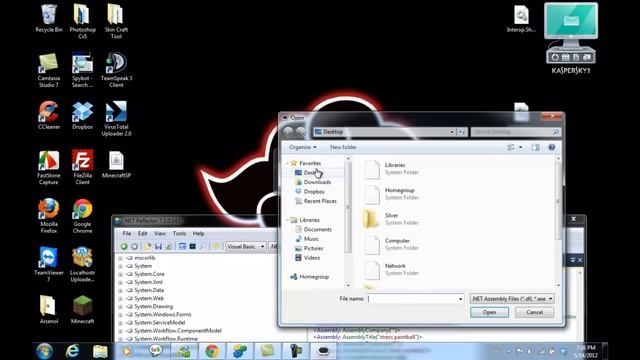Expand the System.Data assembly node
This screenshot has width=640, height=360.
[x=120, y=291]
